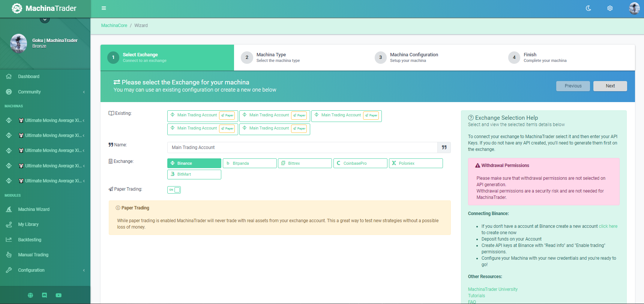Disable the Paper Trading switch

click(174, 190)
